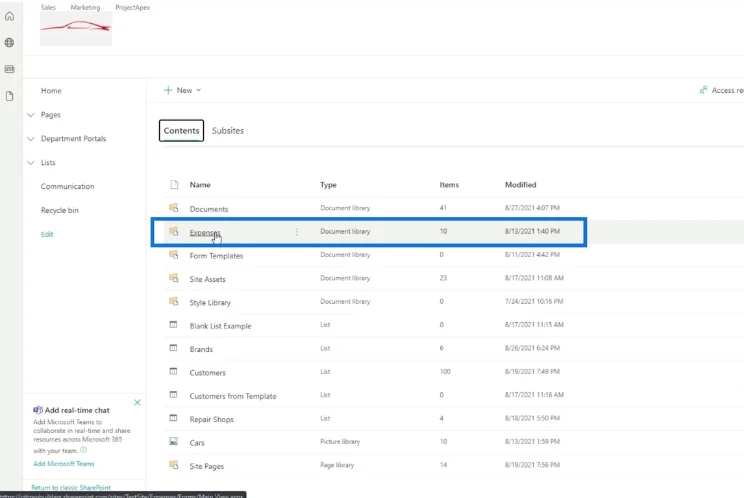This screenshot has height=498, width=744.
Task: Click the Cars picture library icon
Action: pos(174,442)
